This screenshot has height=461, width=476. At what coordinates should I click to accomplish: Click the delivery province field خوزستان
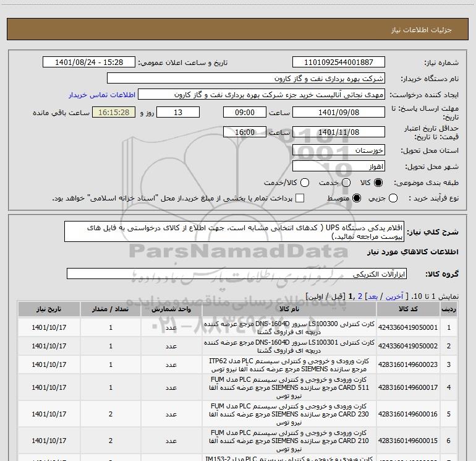tap(339, 150)
